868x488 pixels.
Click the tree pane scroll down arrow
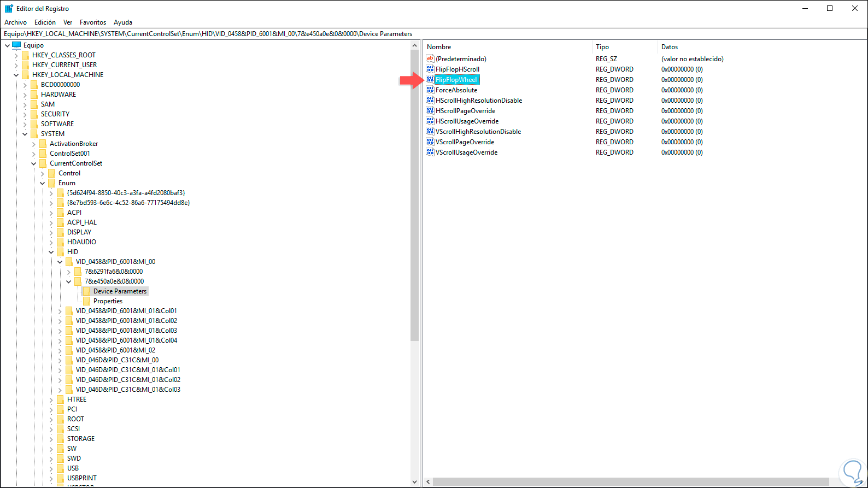tap(415, 481)
